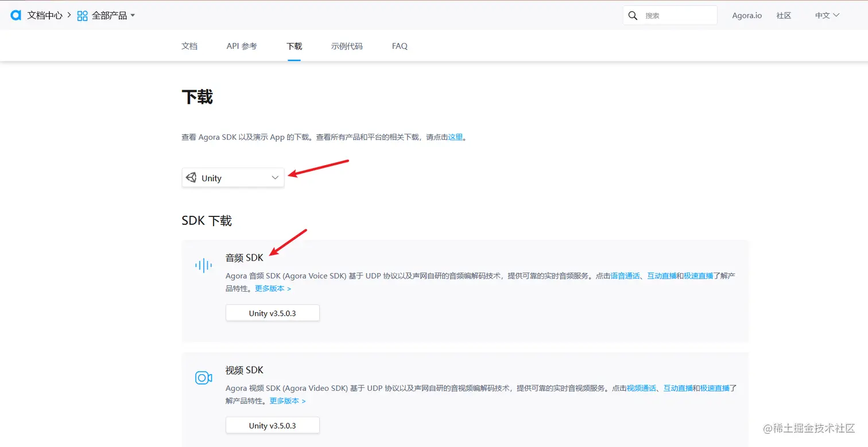Click the audio waveform icon beside 音频 SDK
Viewport: 868px width, 447px height.
[x=203, y=265]
